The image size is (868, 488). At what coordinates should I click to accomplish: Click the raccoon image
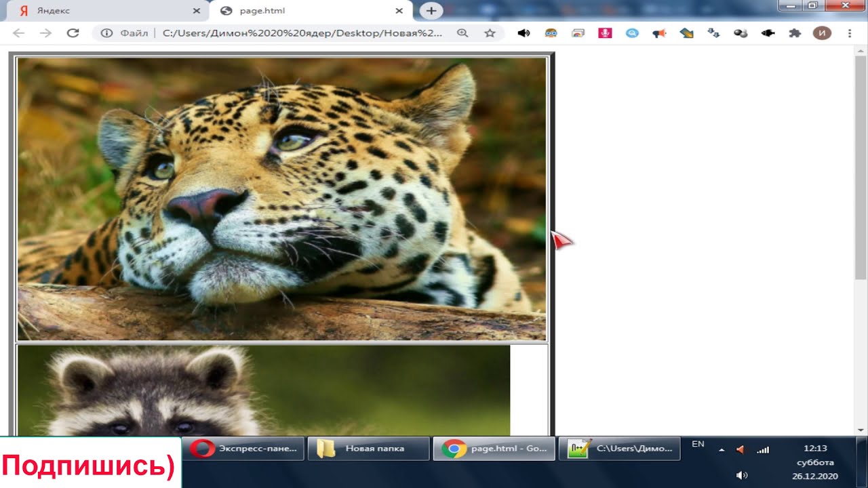coord(263,390)
